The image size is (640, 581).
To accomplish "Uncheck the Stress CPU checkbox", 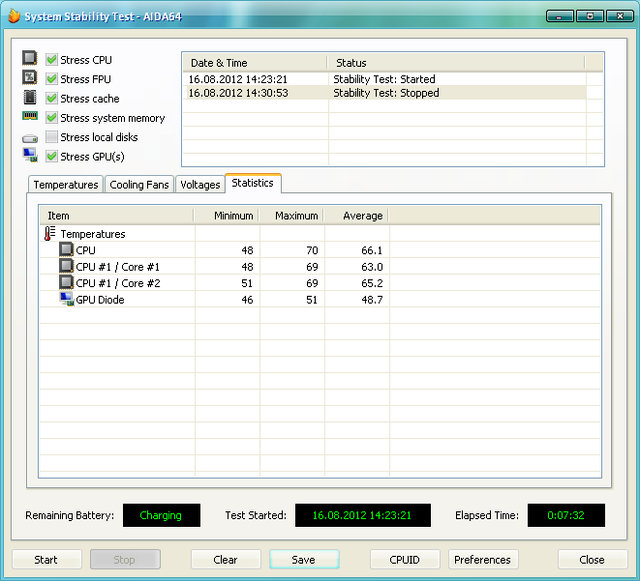I will click(x=51, y=60).
